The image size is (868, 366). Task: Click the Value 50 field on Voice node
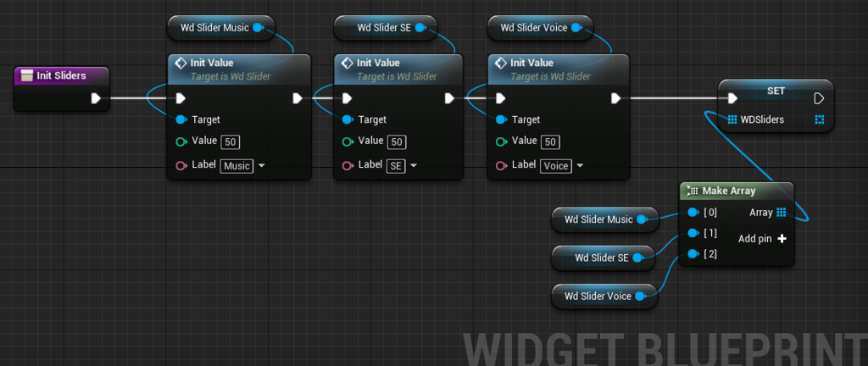pyautogui.click(x=550, y=142)
